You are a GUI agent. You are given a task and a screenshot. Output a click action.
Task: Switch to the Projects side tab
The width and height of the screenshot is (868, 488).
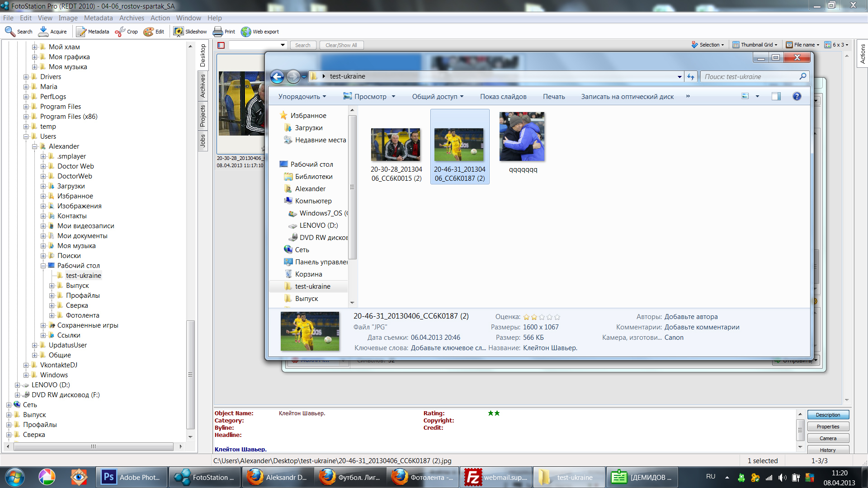click(203, 116)
